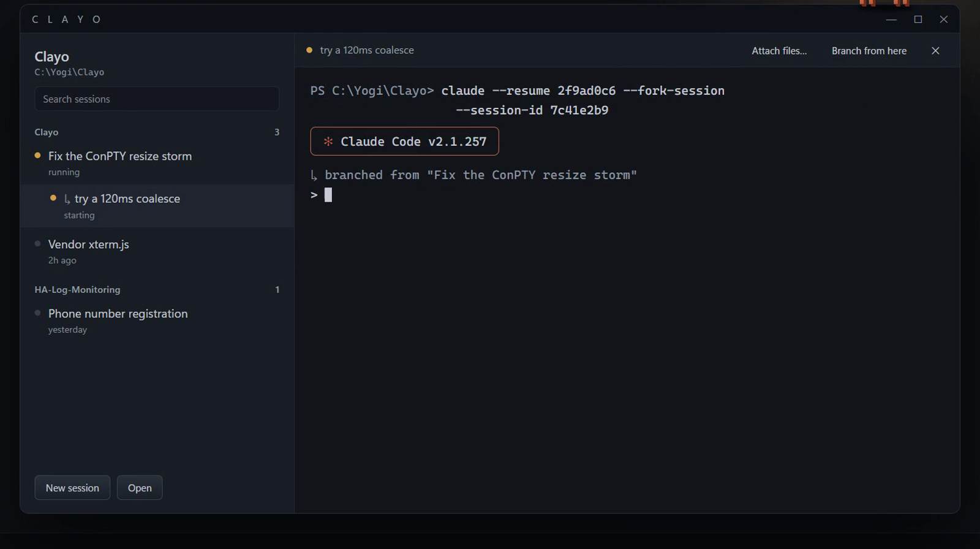Minimize the Clayo window
The height and width of the screenshot is (549, 980).
tap(891, 20)
